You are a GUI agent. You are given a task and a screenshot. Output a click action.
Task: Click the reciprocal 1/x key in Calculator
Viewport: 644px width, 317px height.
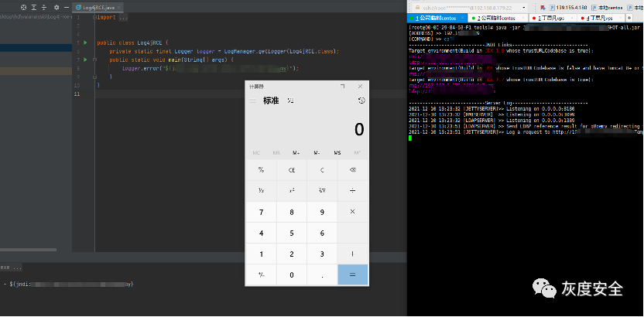261,191
